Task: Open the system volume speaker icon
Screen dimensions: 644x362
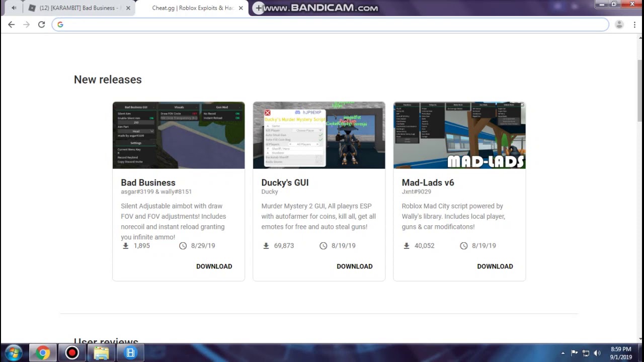Action: (x=597, y=353)
